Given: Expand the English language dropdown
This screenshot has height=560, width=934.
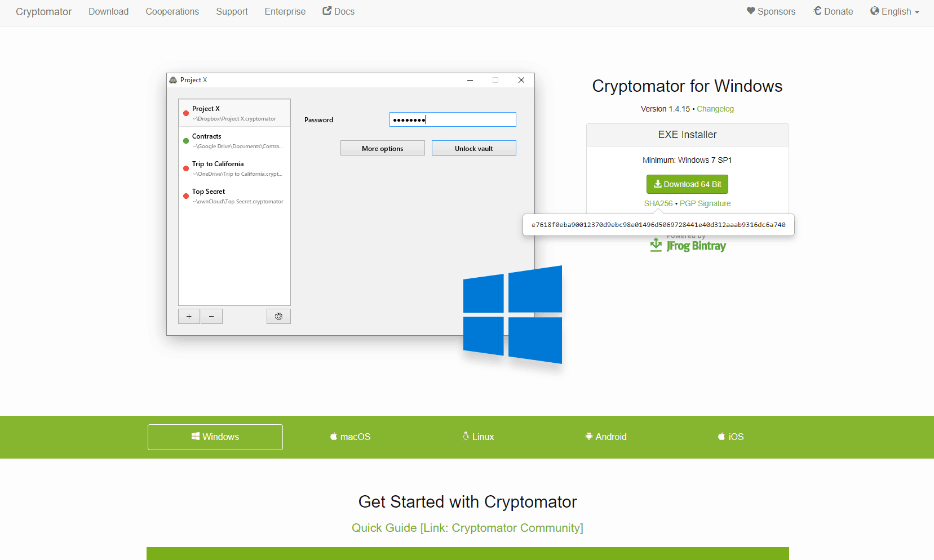Looking at the screenshot, I should coord(895,11).
